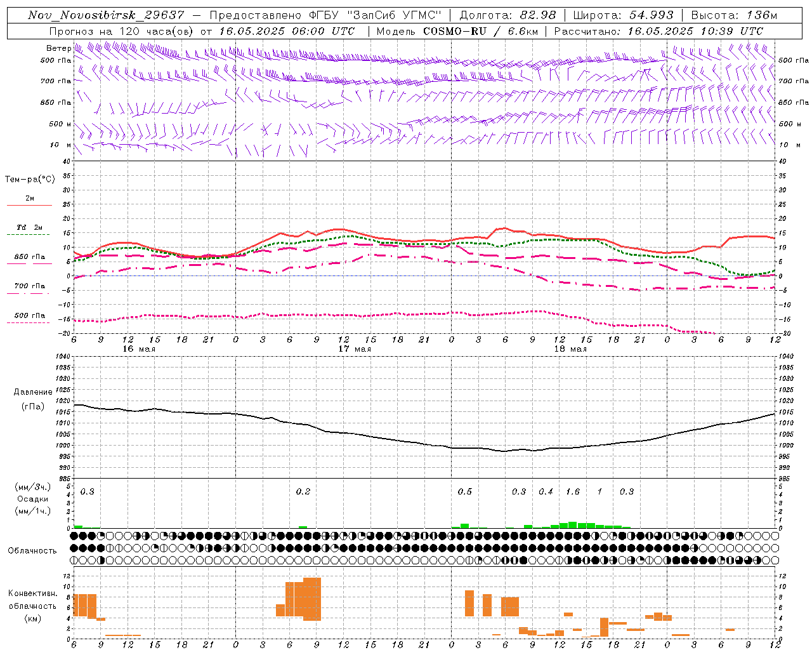The image size is (812, 650).
Task: Select the (мм/1ч.) unit label
Action: 32,511
